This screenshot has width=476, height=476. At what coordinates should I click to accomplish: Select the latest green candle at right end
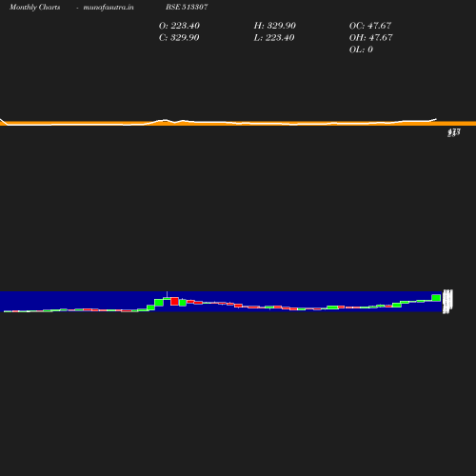pyautogui.click(x=436, y=298)
